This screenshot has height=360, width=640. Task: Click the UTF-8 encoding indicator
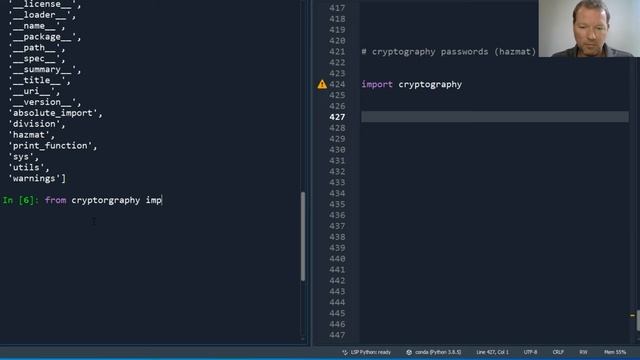(530, 352)
